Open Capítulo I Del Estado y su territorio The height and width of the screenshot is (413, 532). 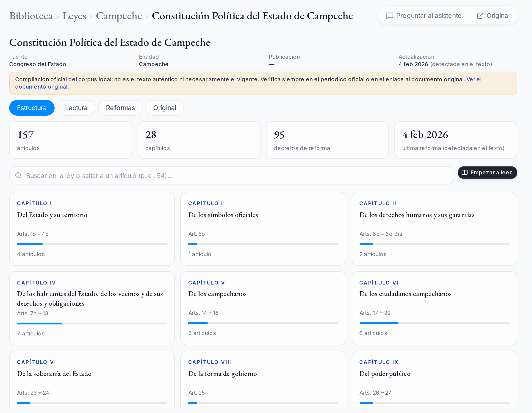(x=92, y=229)
